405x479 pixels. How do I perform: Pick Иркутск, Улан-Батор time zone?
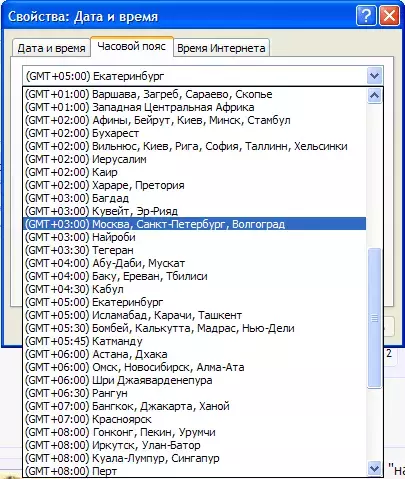tap(195, 445)
